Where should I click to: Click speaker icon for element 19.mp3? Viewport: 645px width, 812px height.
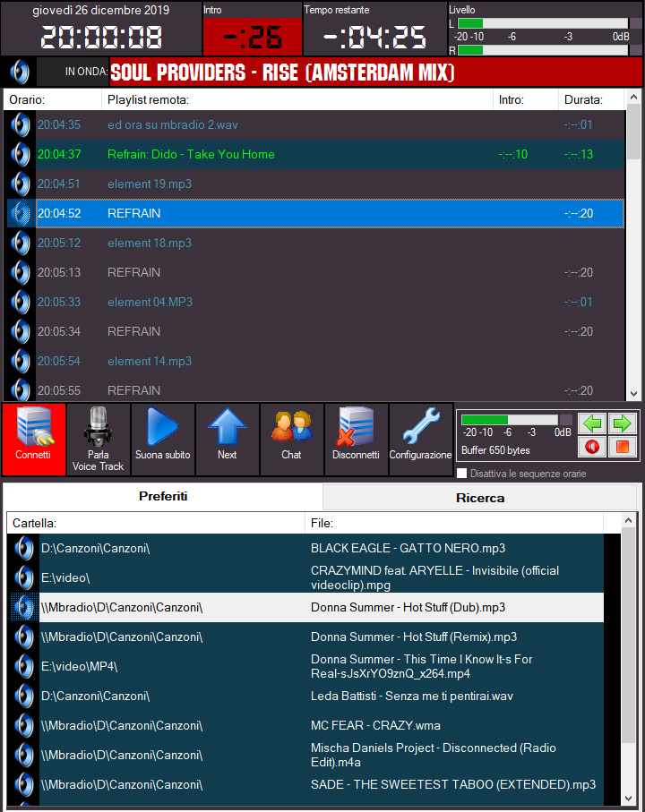21,184
